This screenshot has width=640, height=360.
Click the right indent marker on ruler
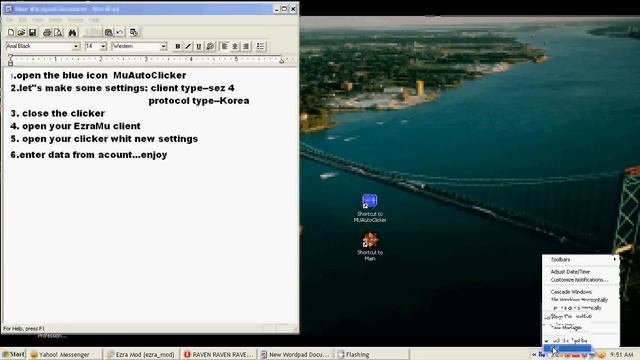pos(281,60)
